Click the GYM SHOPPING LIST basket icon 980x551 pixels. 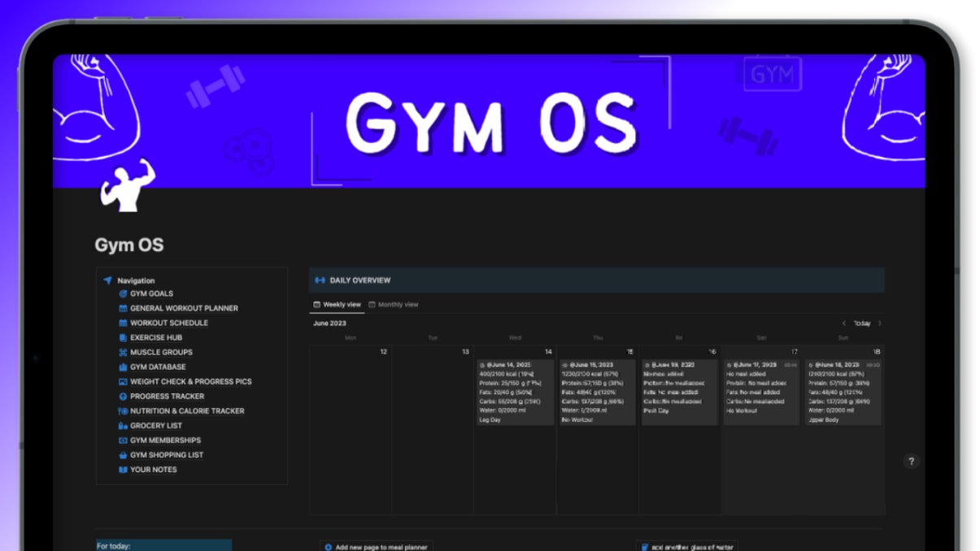pos(123,455)
